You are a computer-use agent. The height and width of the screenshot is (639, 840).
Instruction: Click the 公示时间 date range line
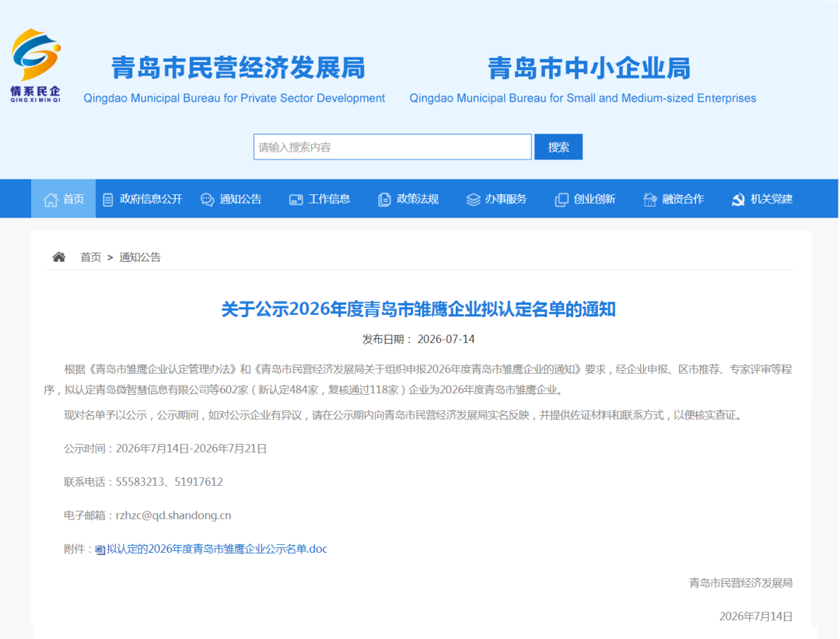click(x=166, y=449)
